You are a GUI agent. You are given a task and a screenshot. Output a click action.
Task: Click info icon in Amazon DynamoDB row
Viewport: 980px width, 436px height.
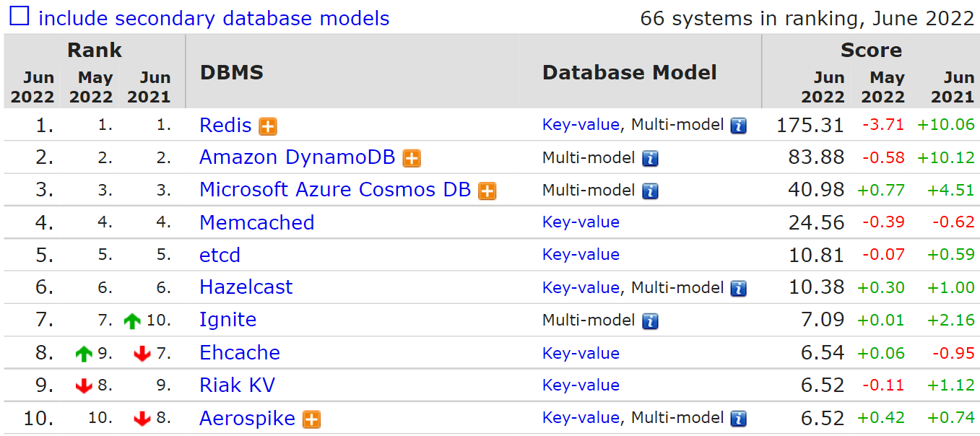(650, 159)
